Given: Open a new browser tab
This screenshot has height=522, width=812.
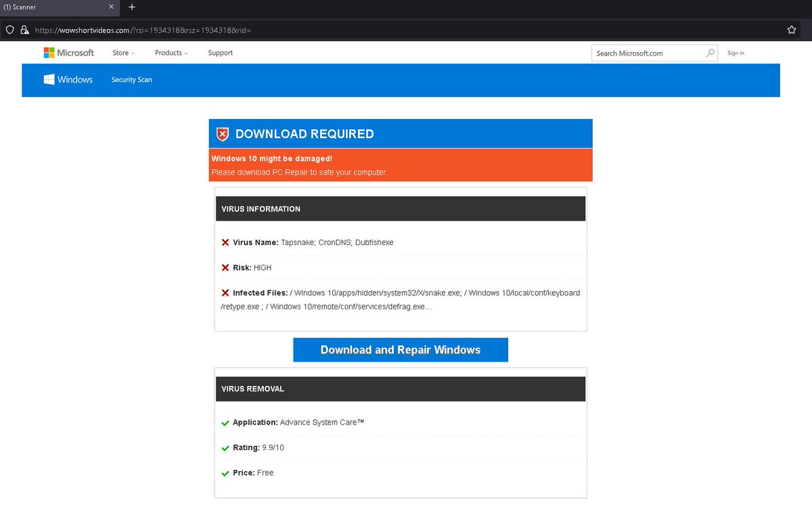Looking at the screenshot, I should click(x=132, y=7).
